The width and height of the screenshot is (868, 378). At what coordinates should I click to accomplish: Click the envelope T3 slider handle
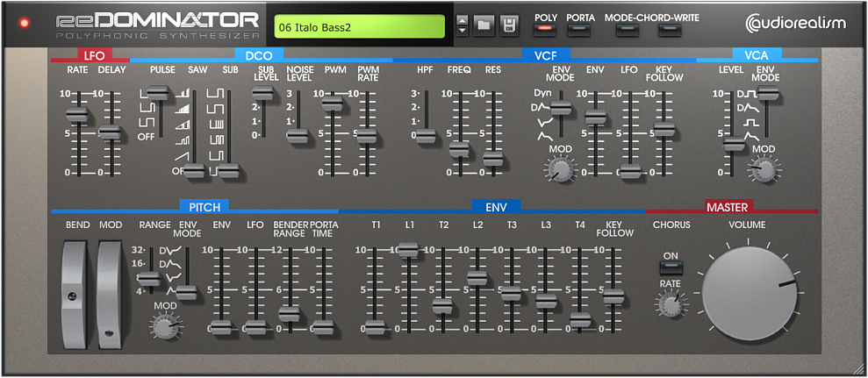(x=511, y=293)
